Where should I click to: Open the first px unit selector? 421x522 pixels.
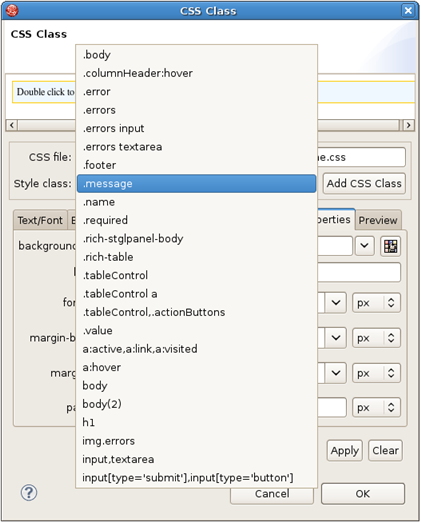pyautogui.click(x=376, y=303)
